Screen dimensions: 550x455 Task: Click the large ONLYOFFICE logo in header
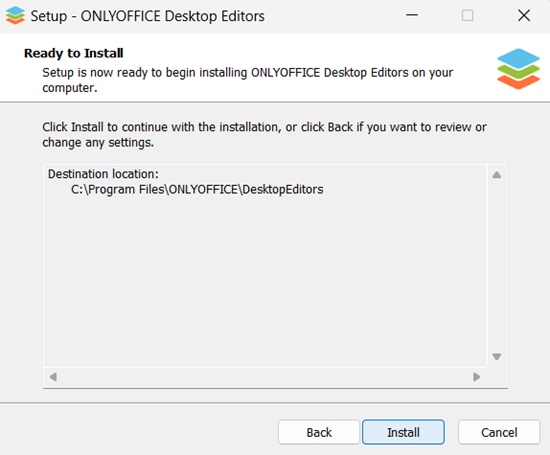point(518,69)
